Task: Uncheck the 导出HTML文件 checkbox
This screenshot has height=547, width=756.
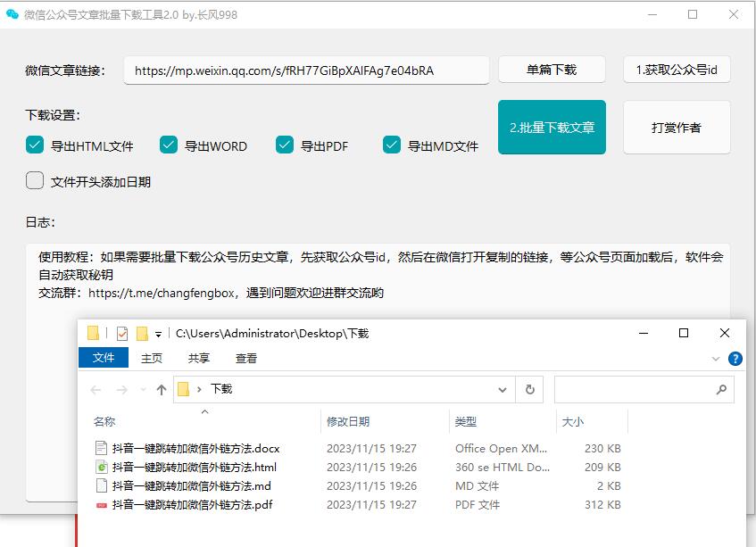Action: pos(35,145)
